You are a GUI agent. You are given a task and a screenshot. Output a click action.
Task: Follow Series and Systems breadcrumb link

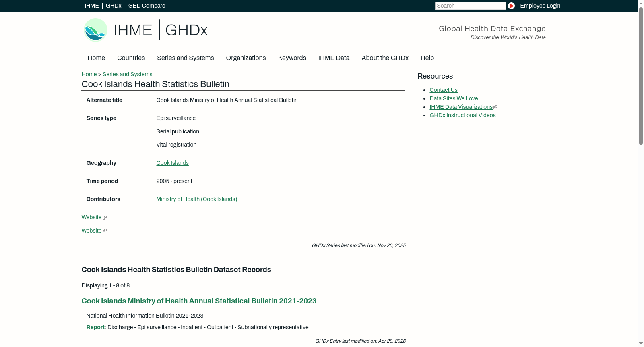coord(128,74)
